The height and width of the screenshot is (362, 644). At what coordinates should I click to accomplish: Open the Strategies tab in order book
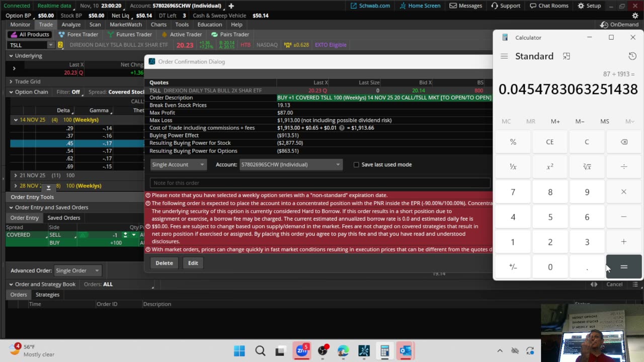(47, 295)
